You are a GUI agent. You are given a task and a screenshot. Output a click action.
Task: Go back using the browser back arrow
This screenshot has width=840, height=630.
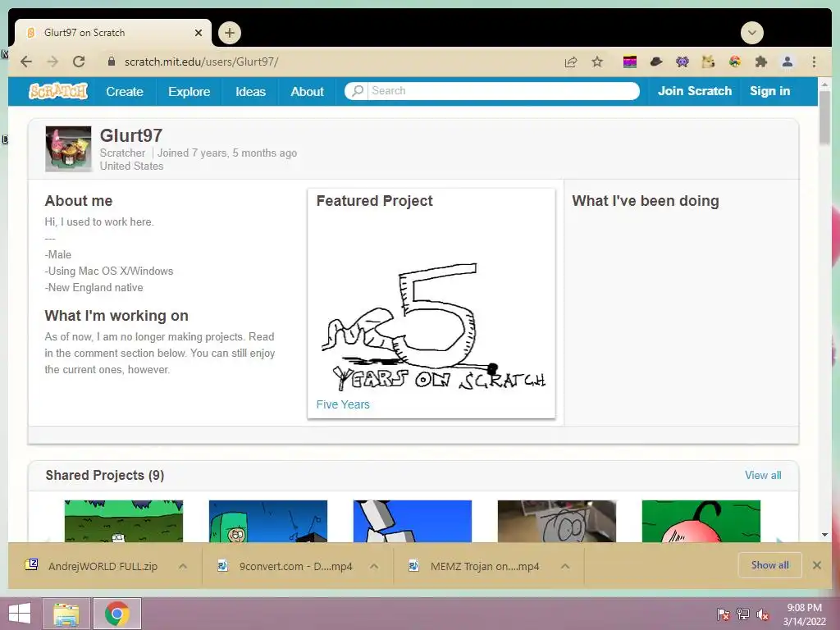pos(25,62)
